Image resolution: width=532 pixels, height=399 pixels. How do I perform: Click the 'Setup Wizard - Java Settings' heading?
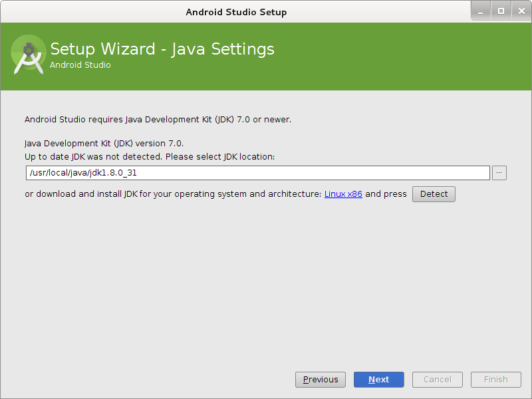click(x=162, y=49)
